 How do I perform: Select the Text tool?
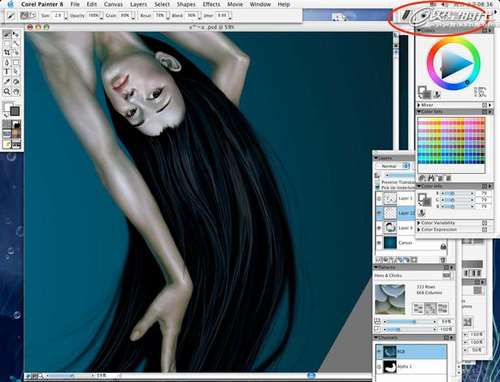(x=7, y=72)
